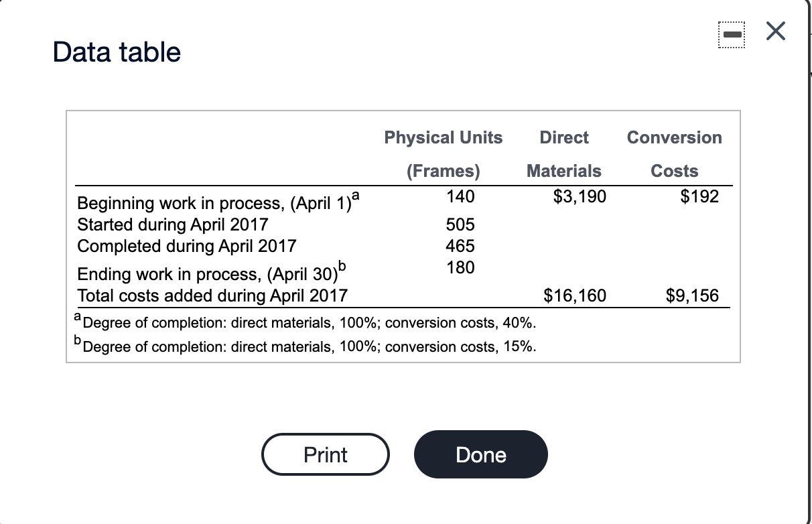
Task: Select the $3,190 direct materials value
Action: click(x=580, y=196)
